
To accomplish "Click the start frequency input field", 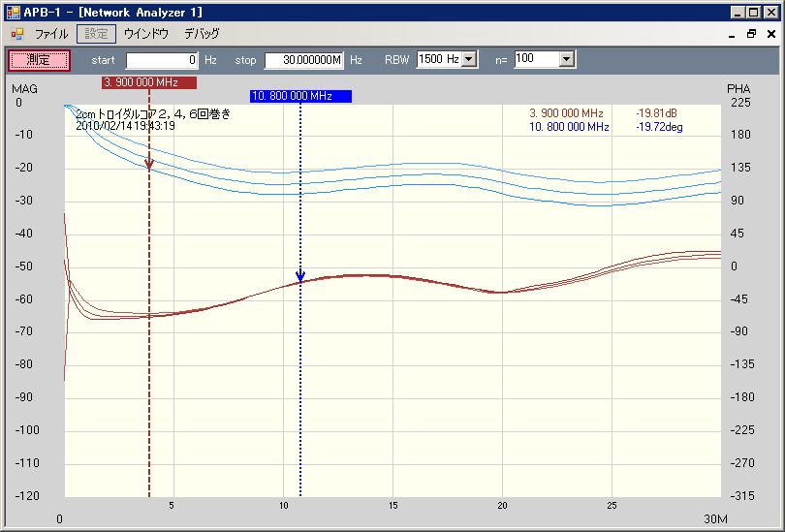I will [x=162, y=60].
